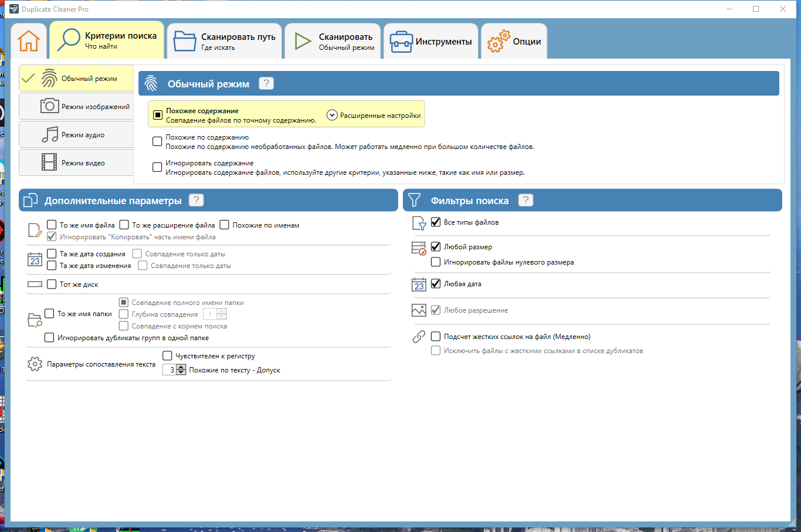Open help for Дополнительные параметры section
This screenshot has width=801, height=532.
[x=196, y=200]
